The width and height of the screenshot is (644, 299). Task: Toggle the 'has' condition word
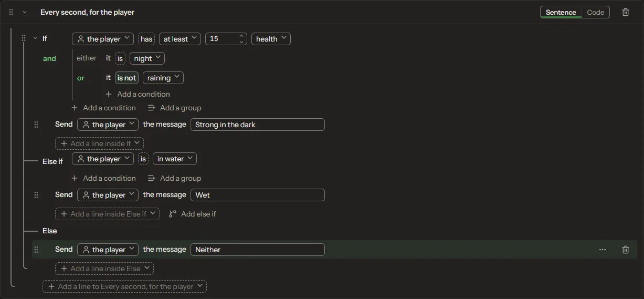coord(146,39)
